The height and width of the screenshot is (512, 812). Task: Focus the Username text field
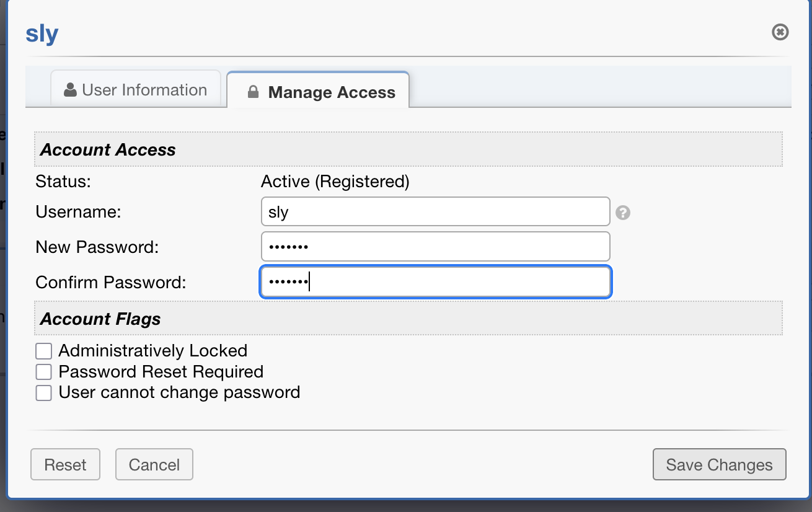pos(435,212)
